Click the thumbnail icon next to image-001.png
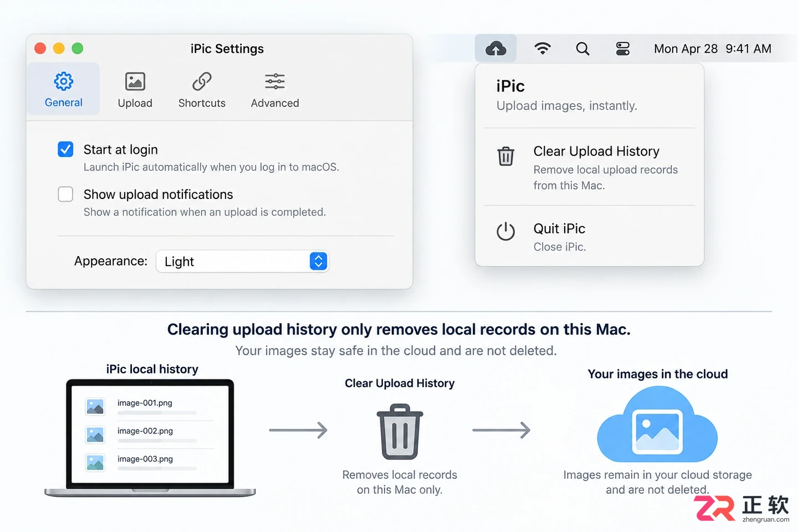 pyautogui.click(x=95, y=407)
